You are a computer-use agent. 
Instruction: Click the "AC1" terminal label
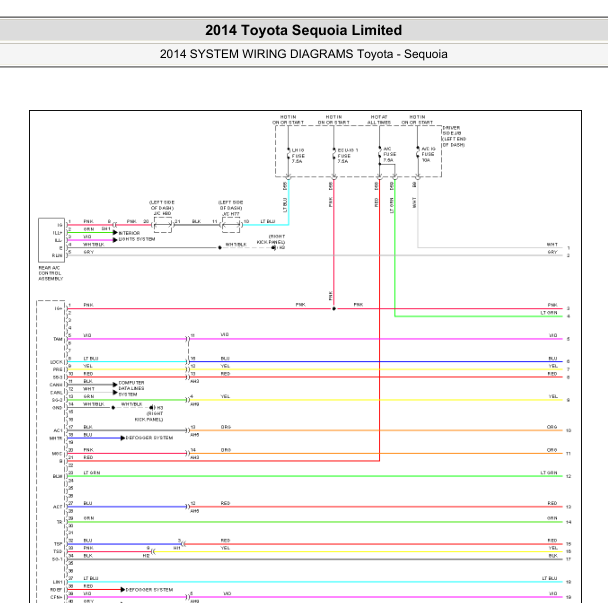tap(58, 430)
